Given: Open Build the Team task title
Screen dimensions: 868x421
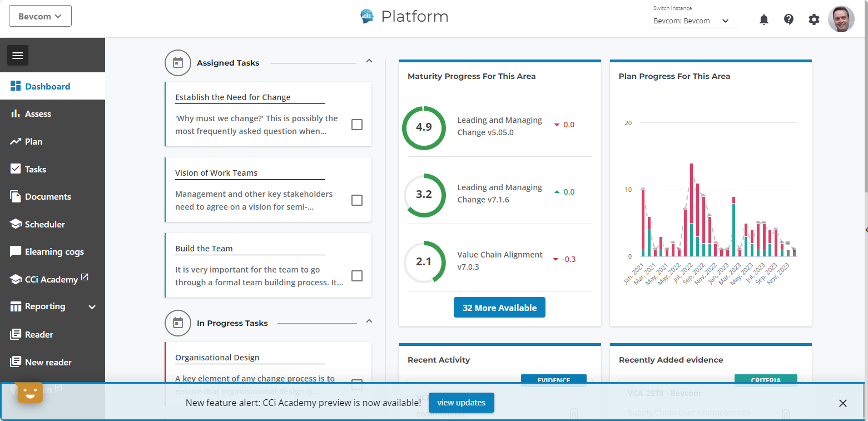Looking at the screenshot, I should (x=204, y=249).
